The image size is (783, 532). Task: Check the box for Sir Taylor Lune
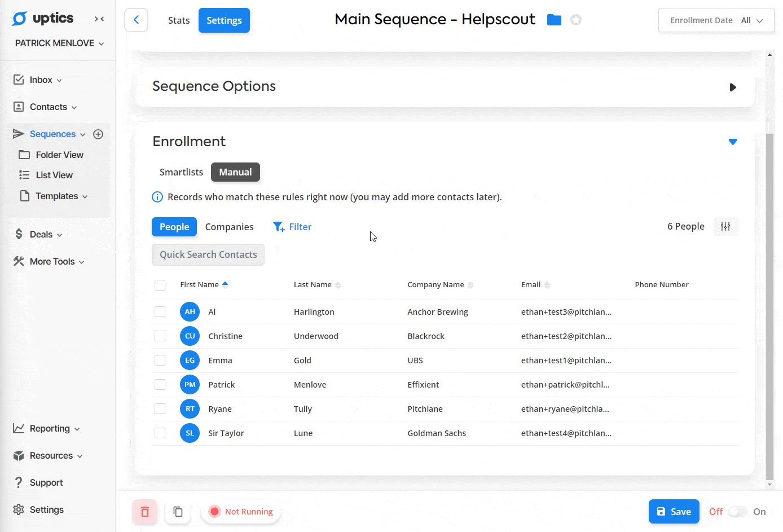[x=160, y=433]
